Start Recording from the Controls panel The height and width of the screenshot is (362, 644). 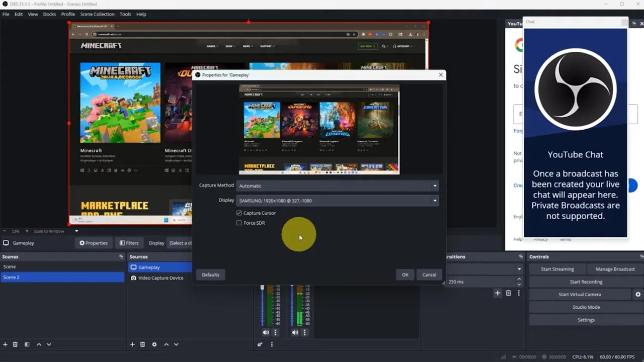point(585,282)
